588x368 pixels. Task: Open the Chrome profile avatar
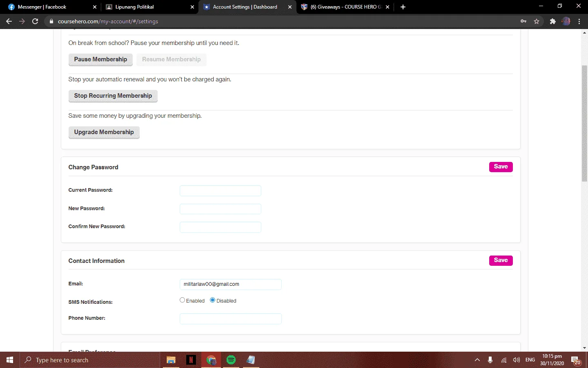click(566, 21)
